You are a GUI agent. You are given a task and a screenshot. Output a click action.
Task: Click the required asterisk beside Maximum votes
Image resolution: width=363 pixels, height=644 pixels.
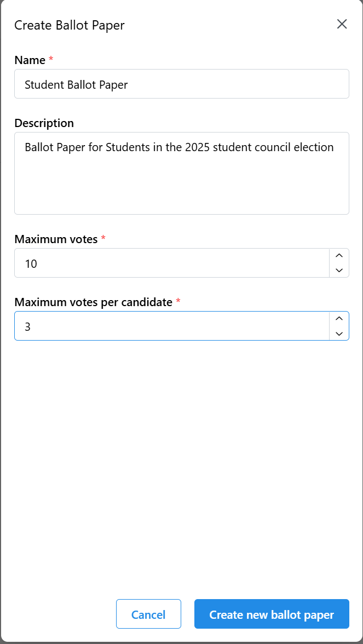coord(103,239)
